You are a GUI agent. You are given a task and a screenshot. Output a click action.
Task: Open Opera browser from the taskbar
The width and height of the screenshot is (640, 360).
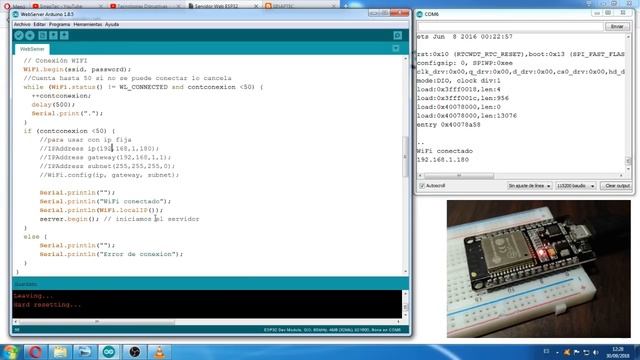(35, 352)
